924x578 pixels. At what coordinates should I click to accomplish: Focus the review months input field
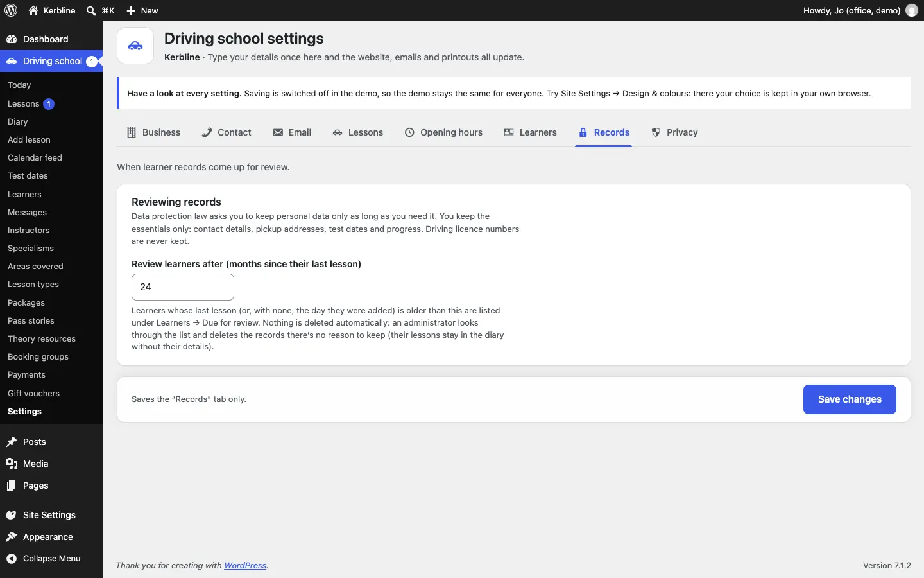(183, 287)
